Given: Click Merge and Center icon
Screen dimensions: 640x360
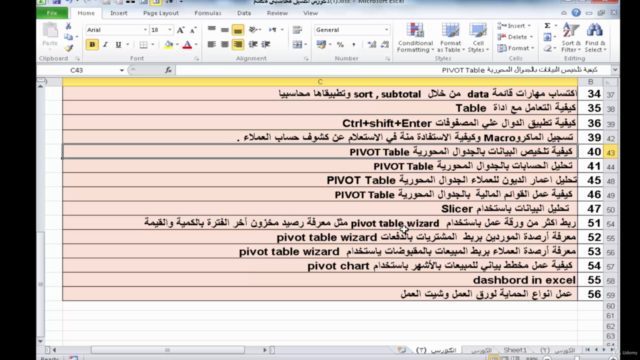Looking at the screenshot, I should coord(298,44).
